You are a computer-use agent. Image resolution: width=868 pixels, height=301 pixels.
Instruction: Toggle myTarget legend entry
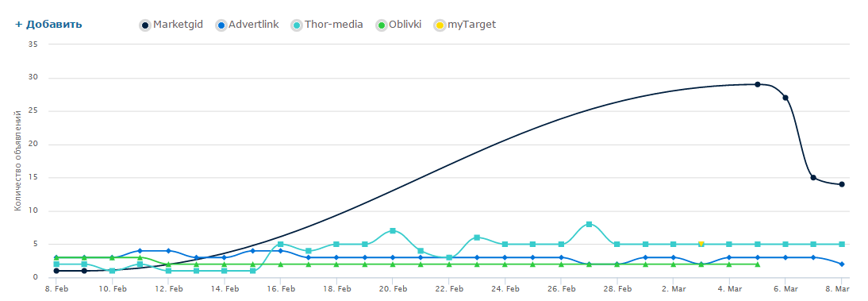(x=465, y=25)
